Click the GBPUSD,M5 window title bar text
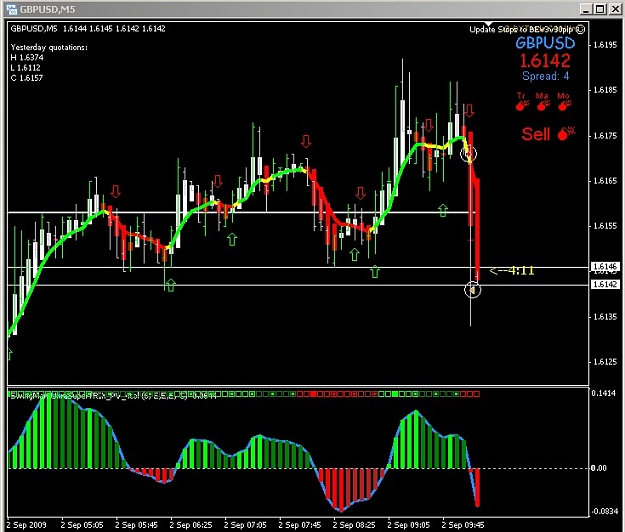The image size is (625, 532). (47, 10)
